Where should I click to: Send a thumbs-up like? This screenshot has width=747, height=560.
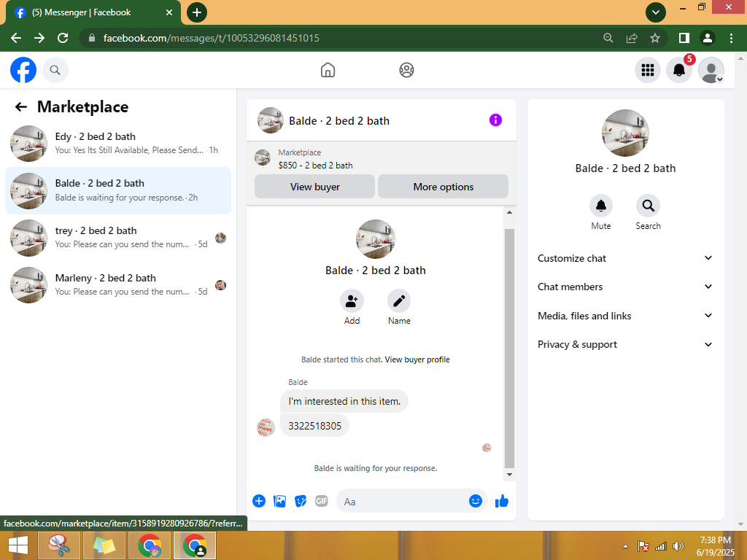pos(502,501)
